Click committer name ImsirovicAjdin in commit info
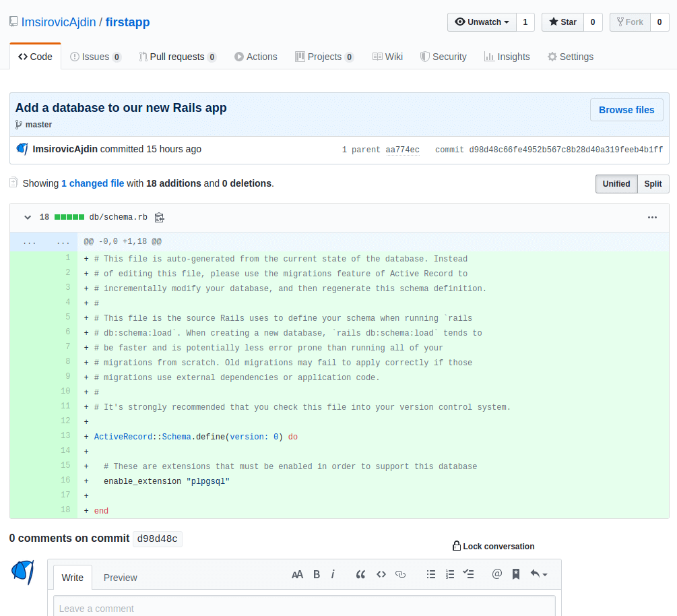The width and height of the screenshot is (677, 616). coord(65,149)
